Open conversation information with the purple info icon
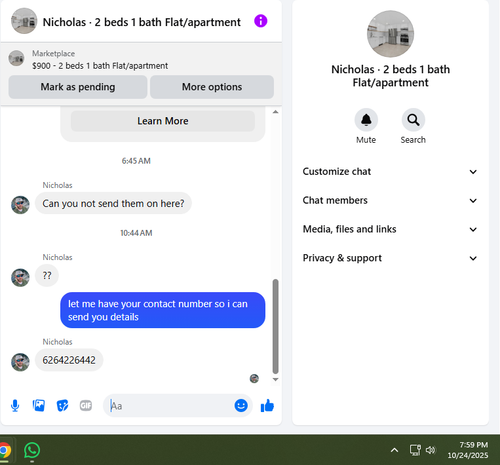This screenshot has height=465, width=500. pos(260,21)
